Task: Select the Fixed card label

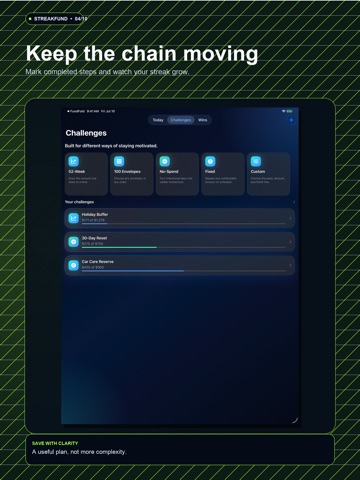Action: click(210, 171)
